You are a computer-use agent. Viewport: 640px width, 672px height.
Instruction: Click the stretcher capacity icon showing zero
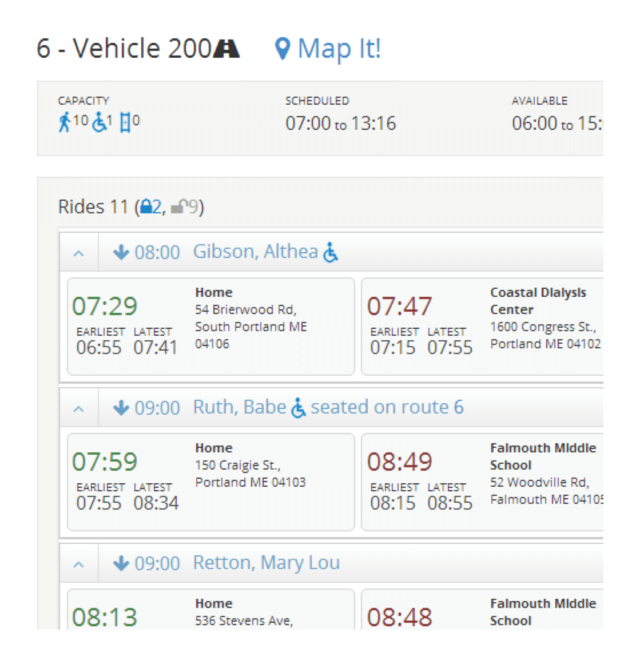[x=125, y=121]
